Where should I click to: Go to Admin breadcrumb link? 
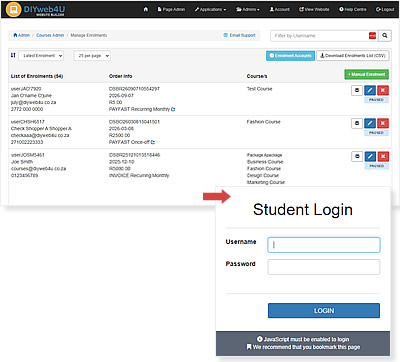point(22,35)
